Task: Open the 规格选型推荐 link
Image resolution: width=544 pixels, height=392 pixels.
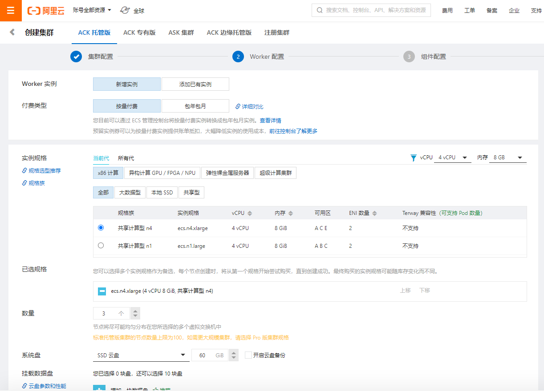Action: (x=45, y=170)
